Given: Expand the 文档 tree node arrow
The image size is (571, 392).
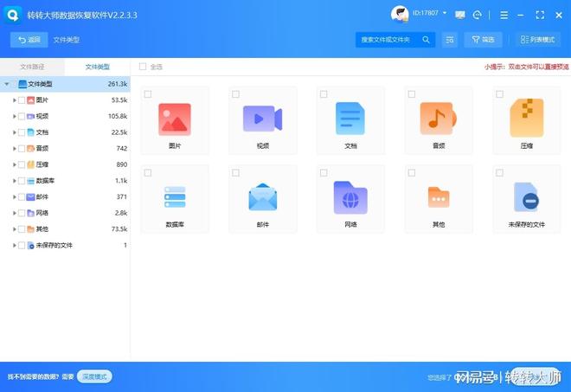Looking at the screenshot, I should click(14, 132).
